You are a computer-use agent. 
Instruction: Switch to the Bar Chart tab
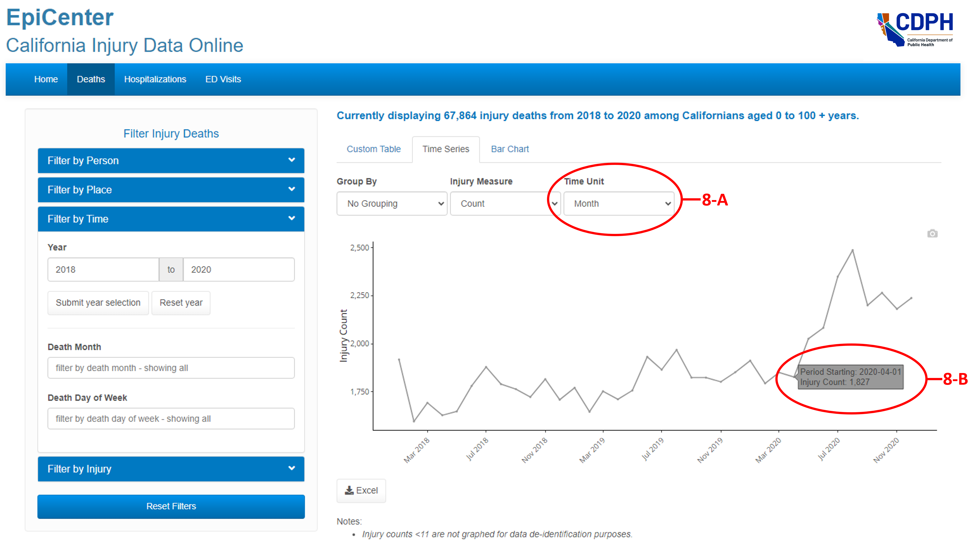click(x=510, y=149)
